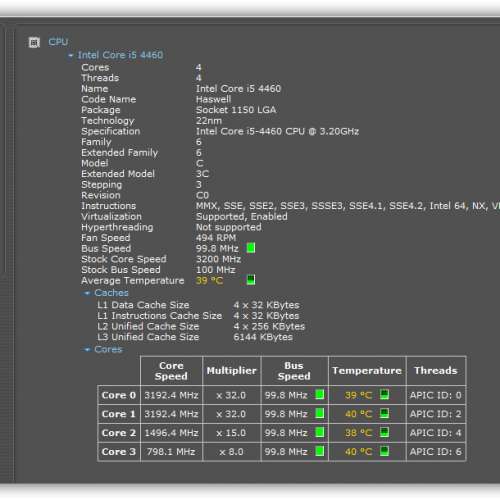This screenshot has width=500, height=500.
Task: Click the 3200 MHz stock core speed value
Action: [218, 259]
